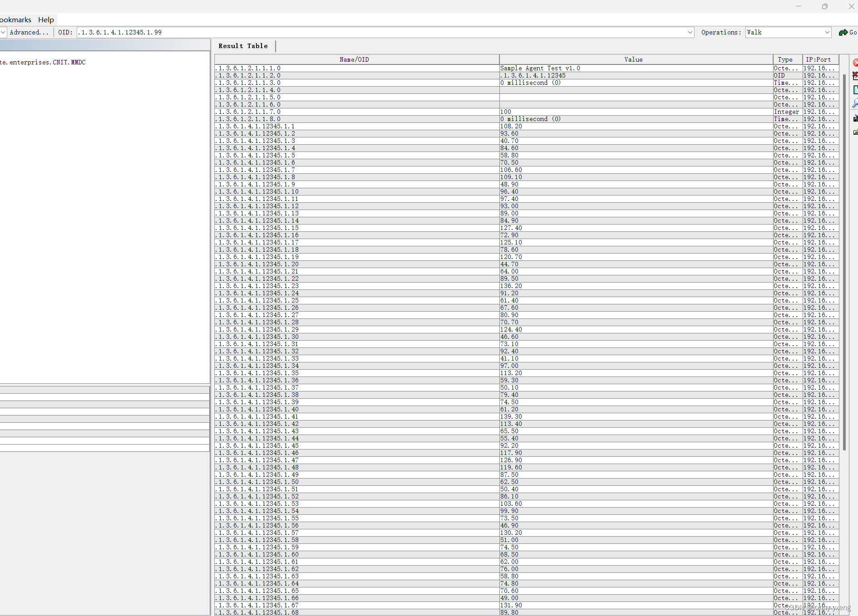
Task: Sort by the Value column header
Action: pos(636,59)
